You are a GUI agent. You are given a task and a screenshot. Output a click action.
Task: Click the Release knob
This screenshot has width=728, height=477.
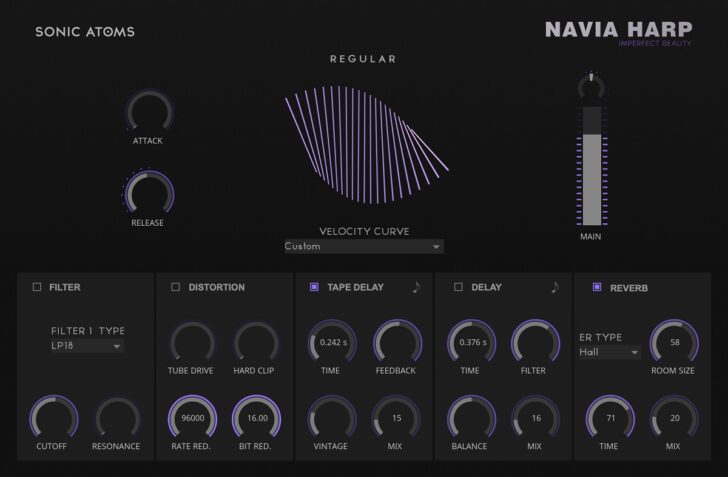tap(150, 193)
